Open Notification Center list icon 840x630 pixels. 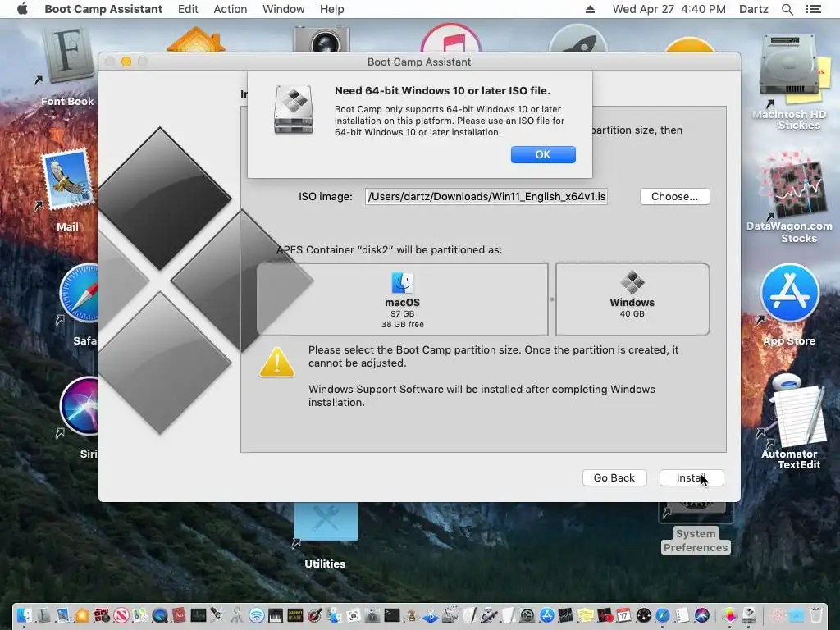tap(813, 9)
